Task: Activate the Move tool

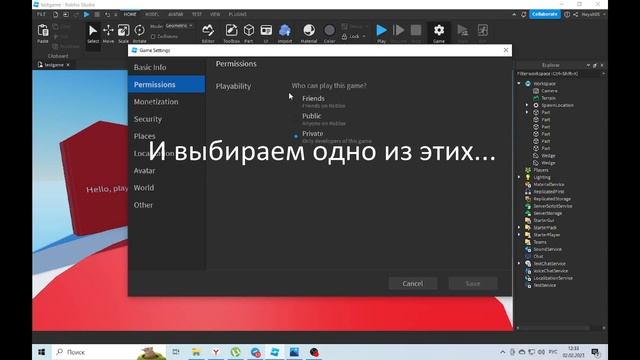Action: [108, 33]
